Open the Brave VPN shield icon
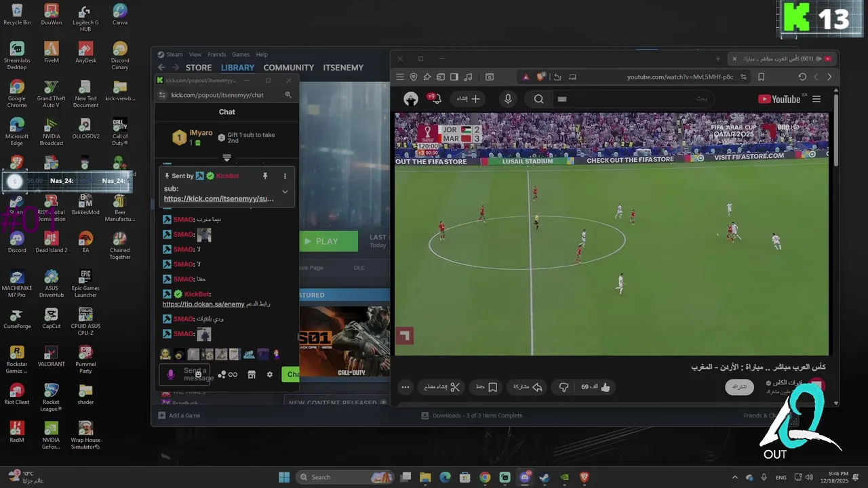 pos(414,77)
